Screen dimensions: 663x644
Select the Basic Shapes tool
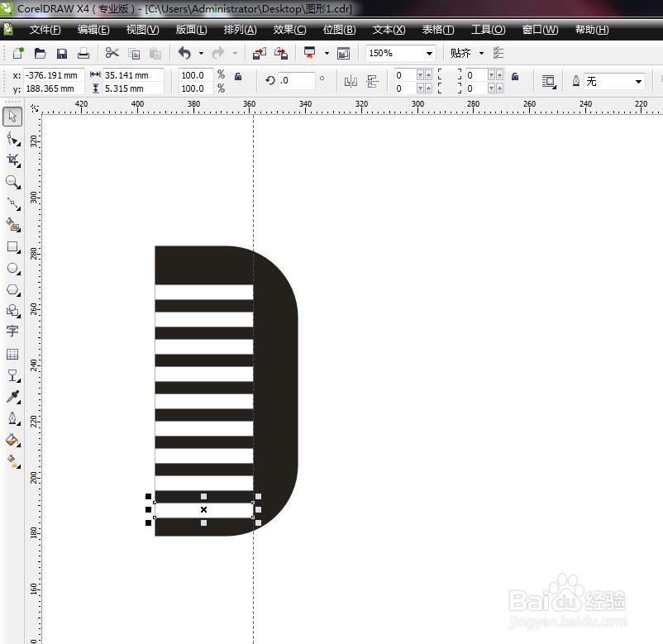[x=13, y=311]
